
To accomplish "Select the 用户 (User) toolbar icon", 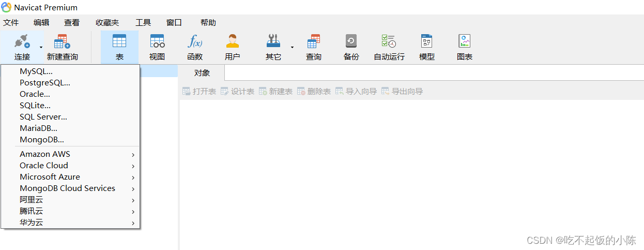I will coord(233,41).
